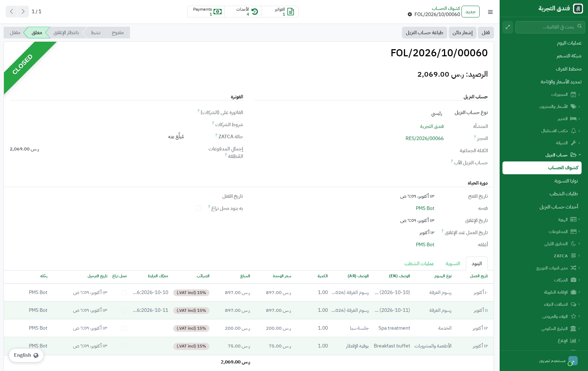This screenshot has width=588, height=371.
Task: Click the sidebar menu search field
Action: [x=550, y=27]
